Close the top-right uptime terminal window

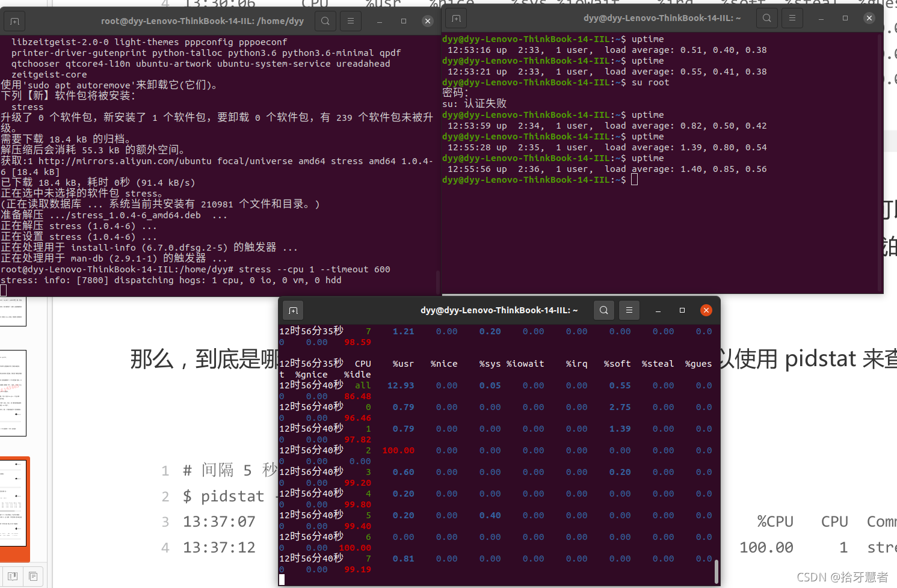(x=869, y=18)
